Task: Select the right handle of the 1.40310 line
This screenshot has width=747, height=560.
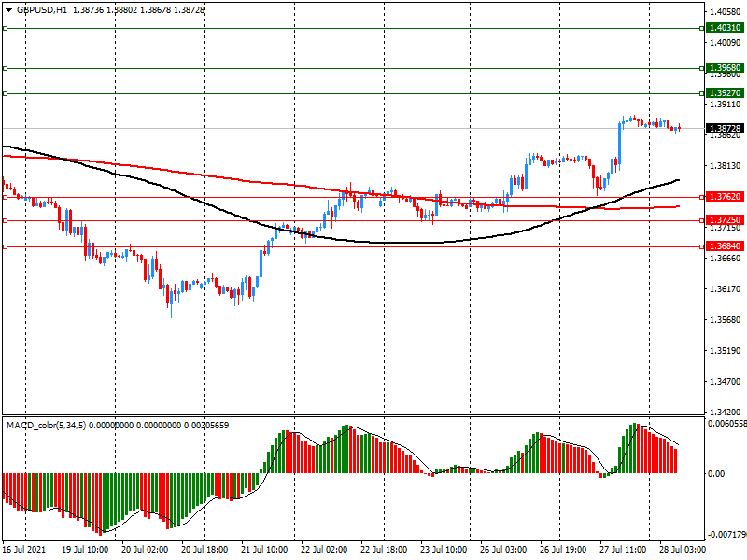Action: (701, 29)
